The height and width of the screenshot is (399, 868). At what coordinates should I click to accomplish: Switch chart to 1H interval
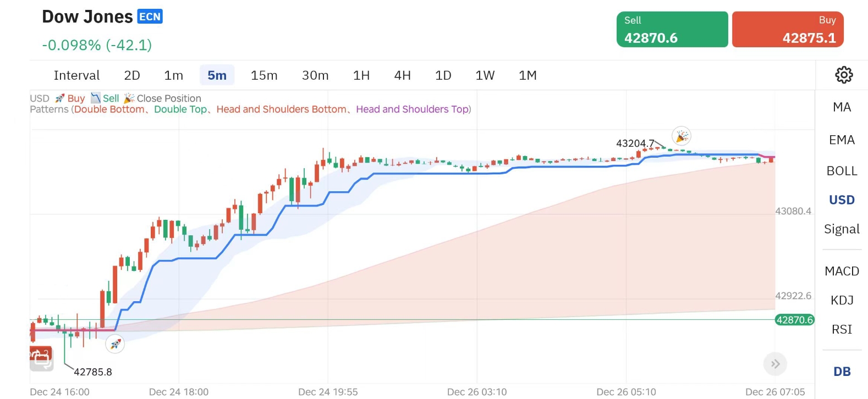click(361, 75)
